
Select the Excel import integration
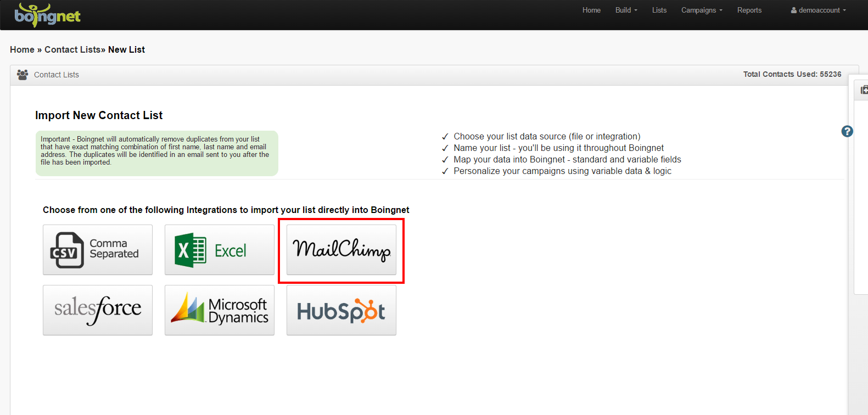pyautogui.click(x=220, y=250)
